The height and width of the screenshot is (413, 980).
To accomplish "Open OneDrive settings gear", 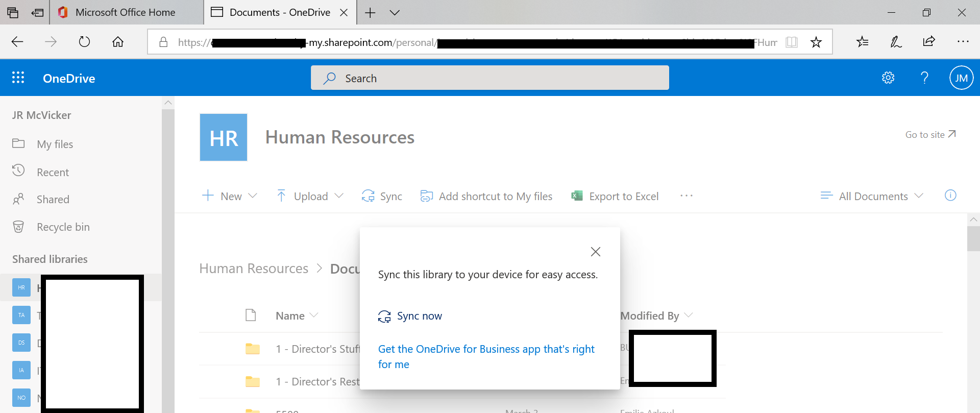I will [888, 78].
